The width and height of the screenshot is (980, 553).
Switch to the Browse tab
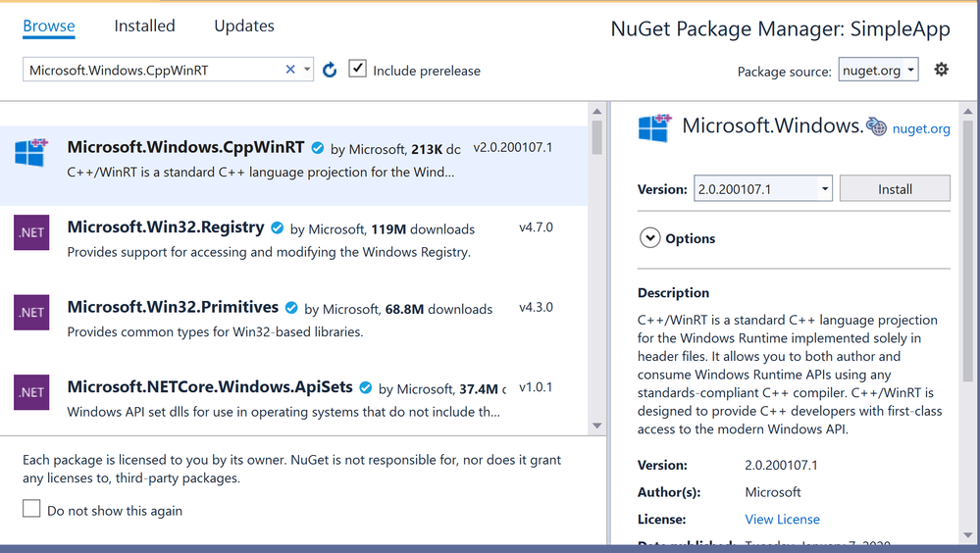tap(49, 26)
